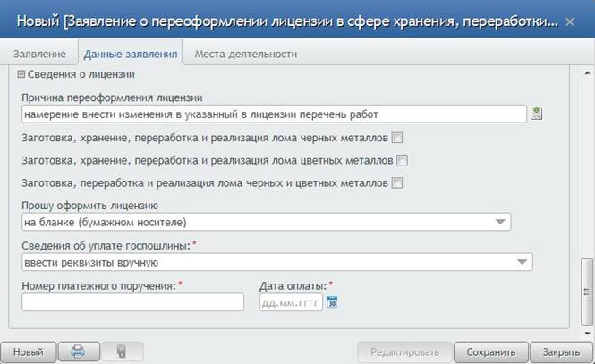Collapse the Сведения о лицензии section
595x364 pixels.
(x=21, y=74)
